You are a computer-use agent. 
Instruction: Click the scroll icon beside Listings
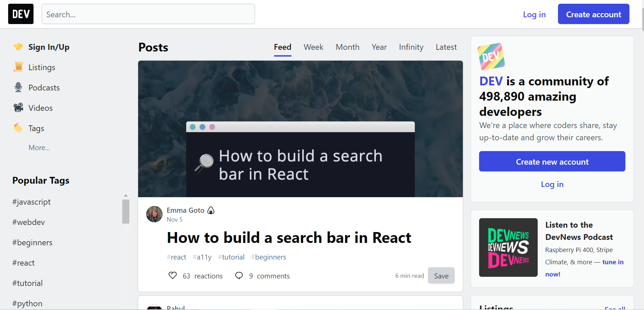tap(18, 67)
